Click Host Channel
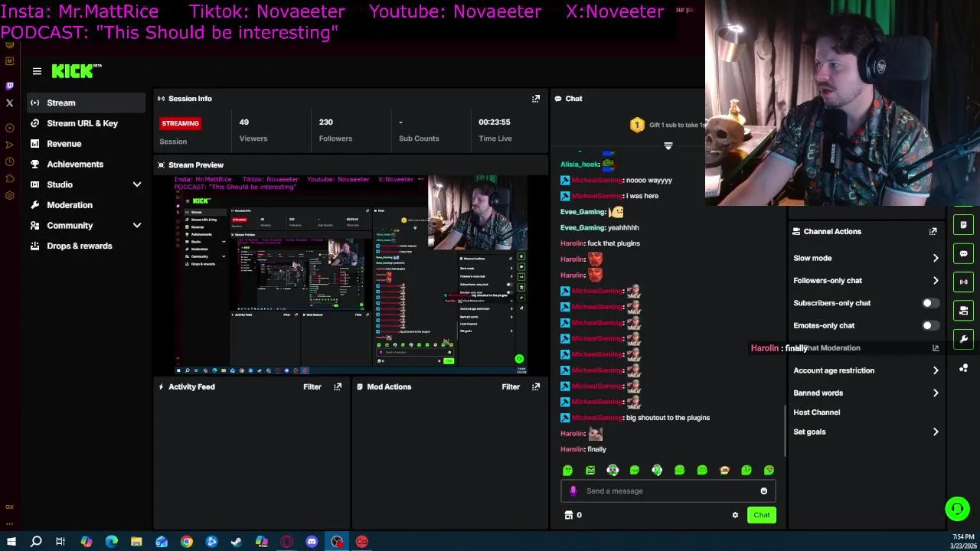 [817, 412]
